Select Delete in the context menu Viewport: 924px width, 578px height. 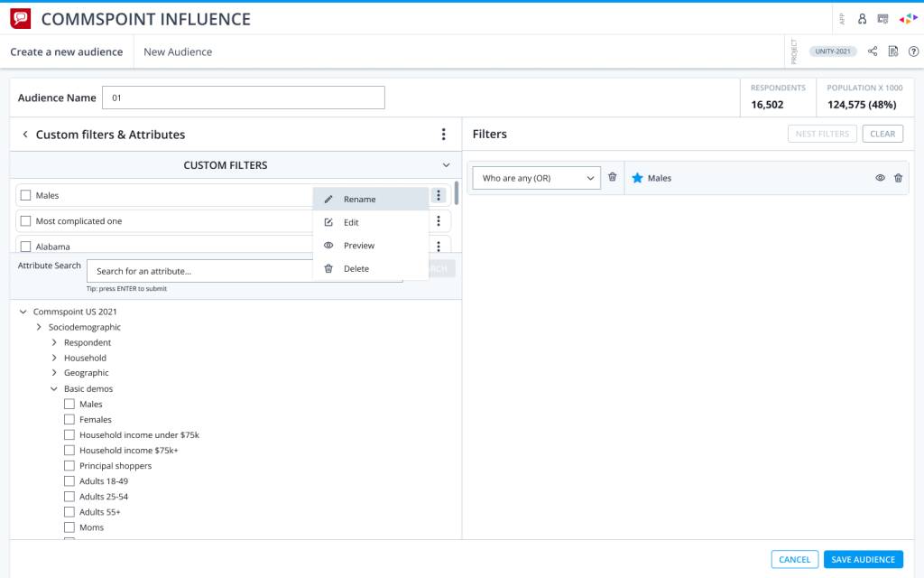coord(371,268)
